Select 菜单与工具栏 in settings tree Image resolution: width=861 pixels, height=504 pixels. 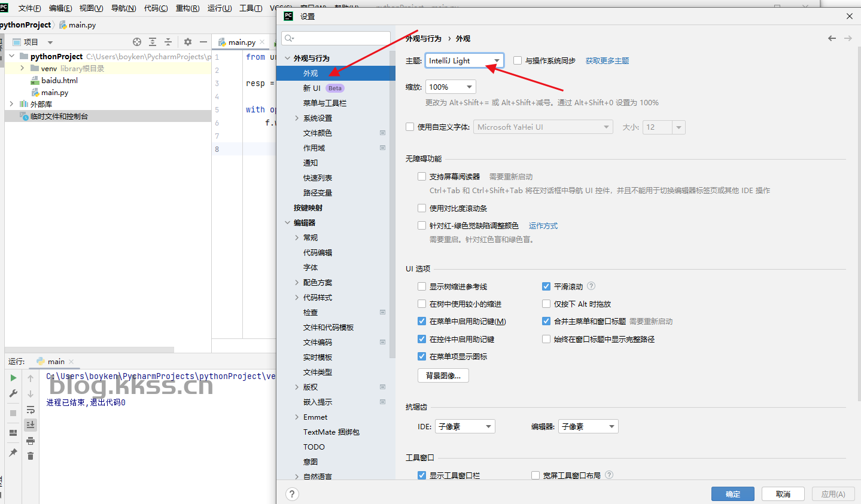pyautogui.click(x=324, y=103)
